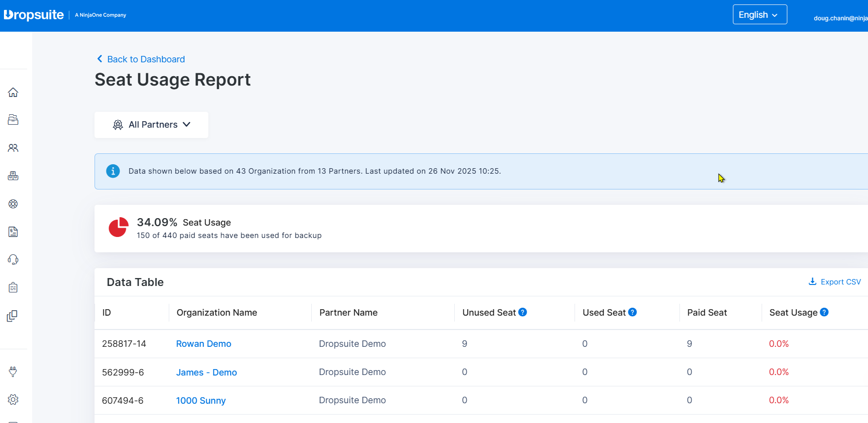Screen dimensions: 868x423
Task: Open the James - Demo organization link
Action: point(206,373)
